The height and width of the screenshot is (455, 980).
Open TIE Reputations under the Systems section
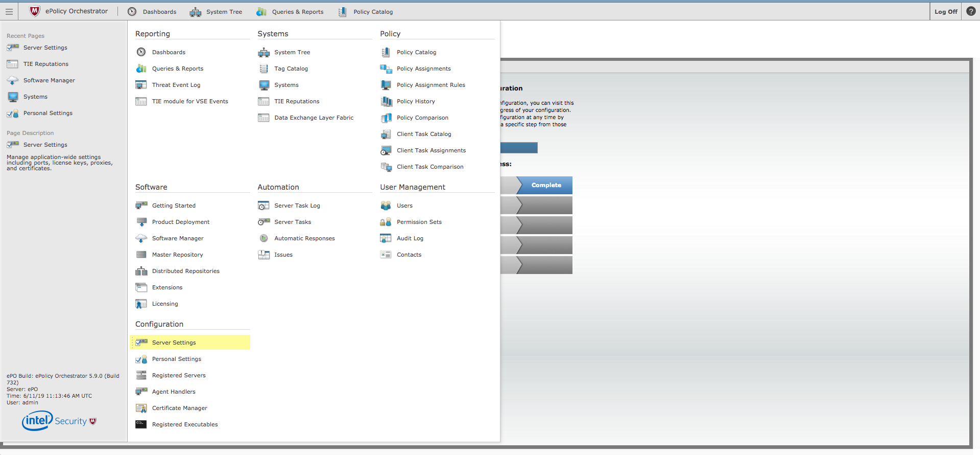pyautogui.click(x=297, y=101)
